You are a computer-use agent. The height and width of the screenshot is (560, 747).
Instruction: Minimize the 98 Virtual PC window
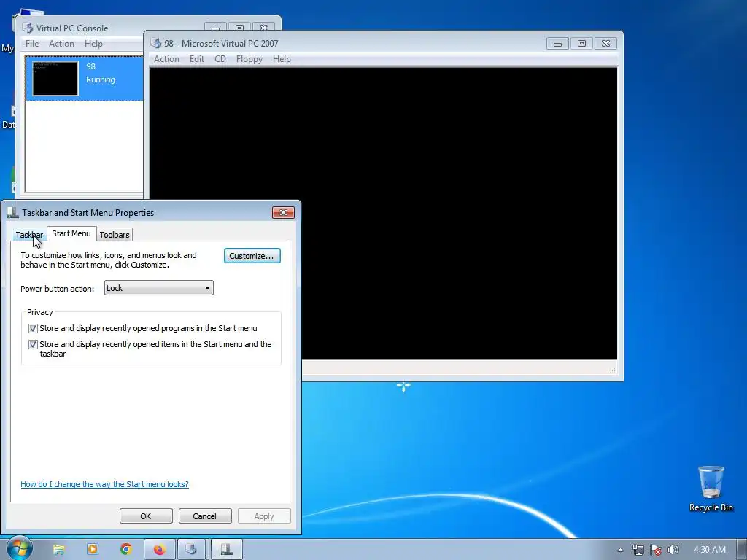(x=557, y=44)
